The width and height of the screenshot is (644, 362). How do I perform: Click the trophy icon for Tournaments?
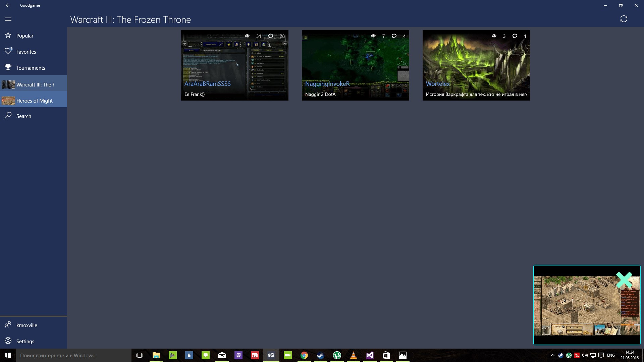click(x=8, y=67)
